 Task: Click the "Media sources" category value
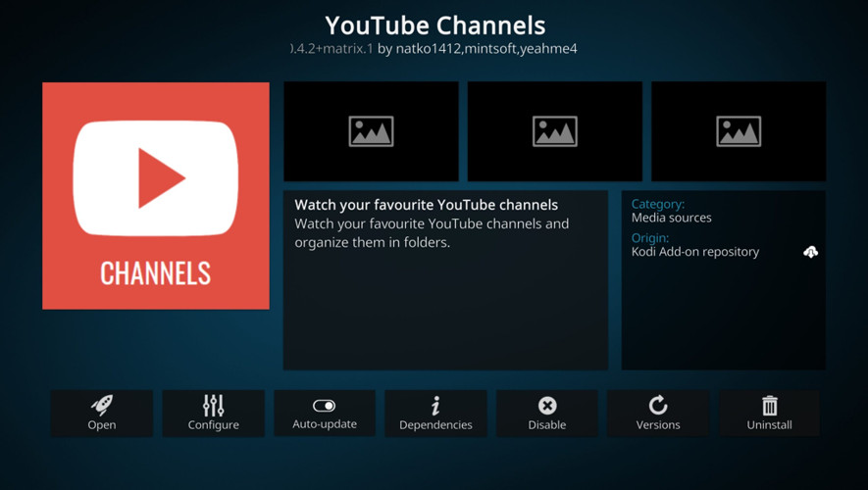coord(672,218)
